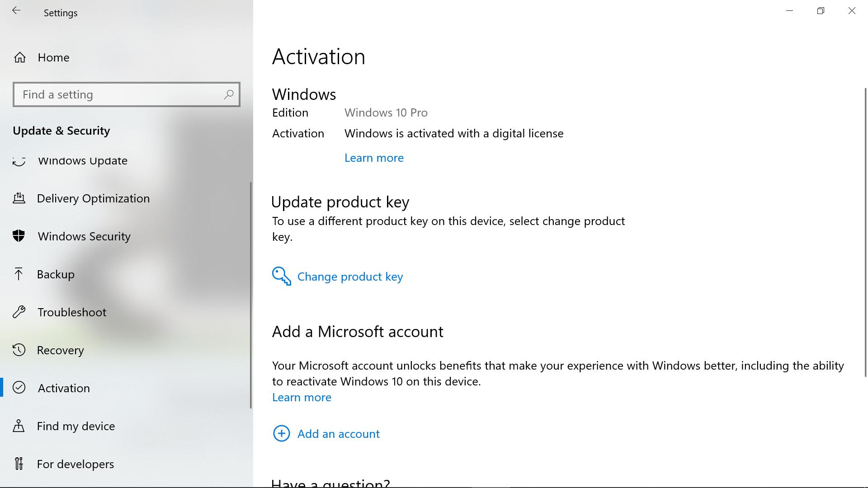Open Troubleshoot using the wrench icon
868x488 pixels.
(19, 312)
